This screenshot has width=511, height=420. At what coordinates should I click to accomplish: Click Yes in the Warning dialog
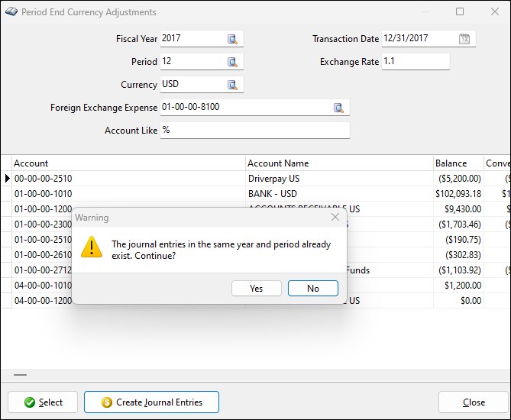pos(256,288)
